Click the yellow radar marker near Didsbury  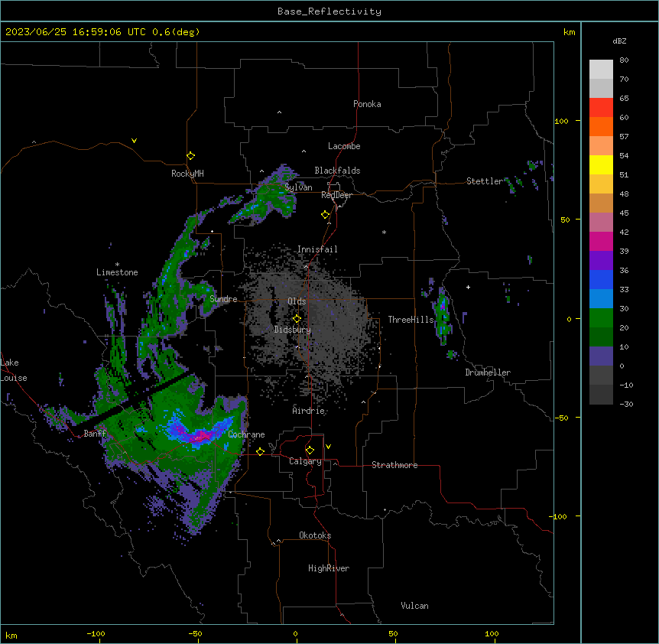click(297, 318)
